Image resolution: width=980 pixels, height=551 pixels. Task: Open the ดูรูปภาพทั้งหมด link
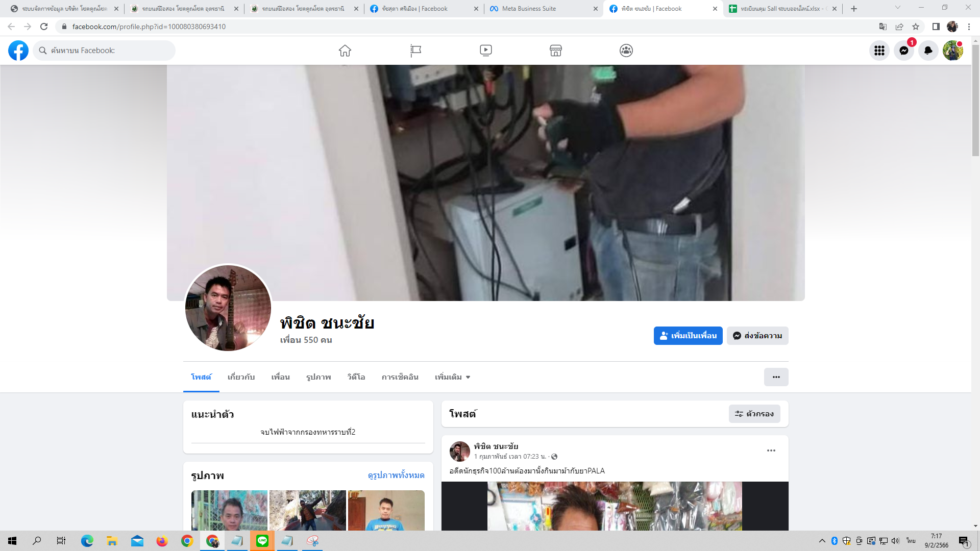(x=396, y=475)
